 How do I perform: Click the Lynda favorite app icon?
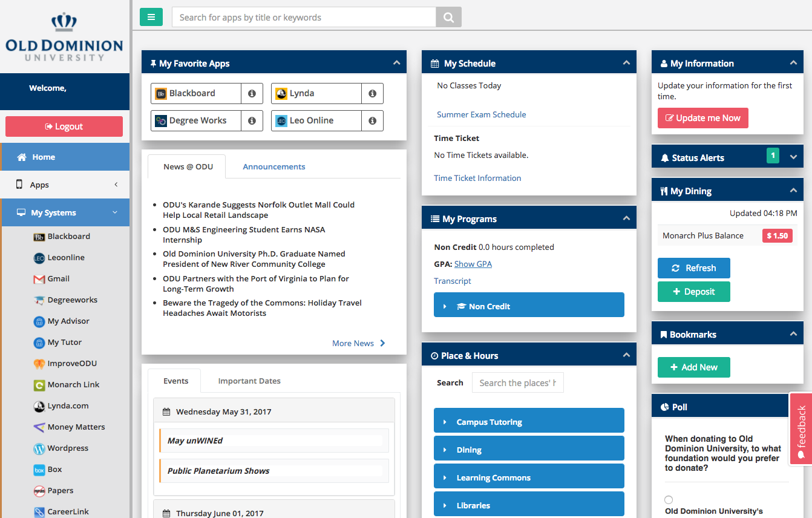coord(281,94)
